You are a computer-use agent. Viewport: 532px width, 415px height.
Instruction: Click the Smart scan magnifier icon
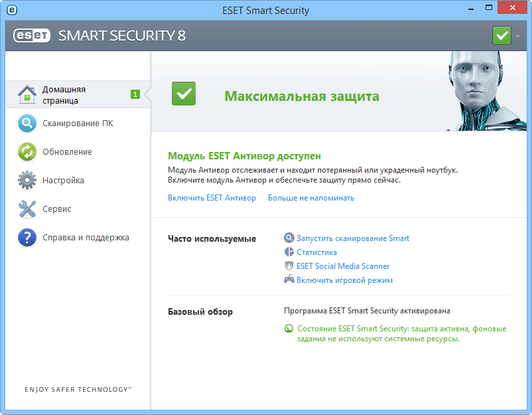[x=289, y=238]
